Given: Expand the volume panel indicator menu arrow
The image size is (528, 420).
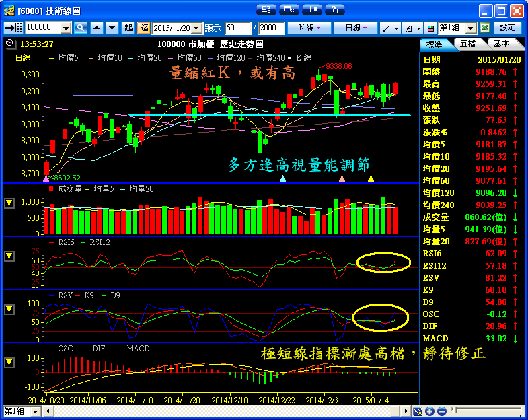Looking at the screenshot, I should click(9, 203).
